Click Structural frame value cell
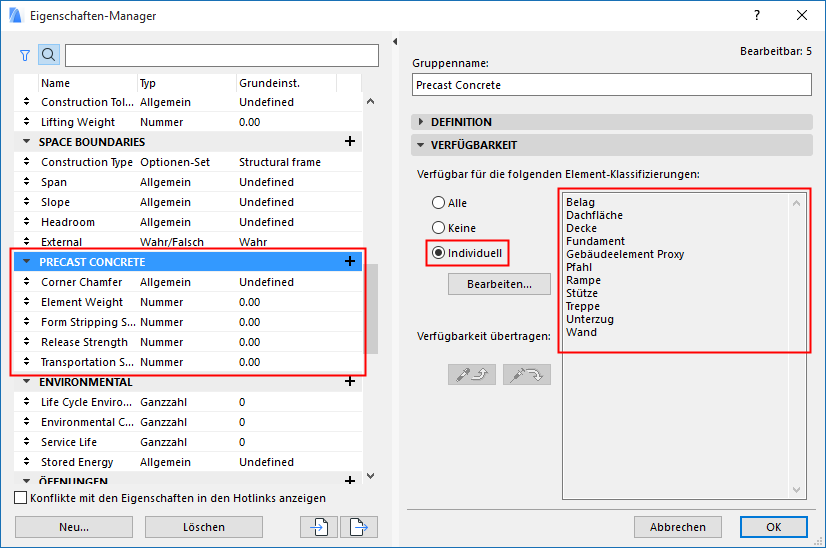This screenshot has height=548, width=826. click(x=280, y=162)
